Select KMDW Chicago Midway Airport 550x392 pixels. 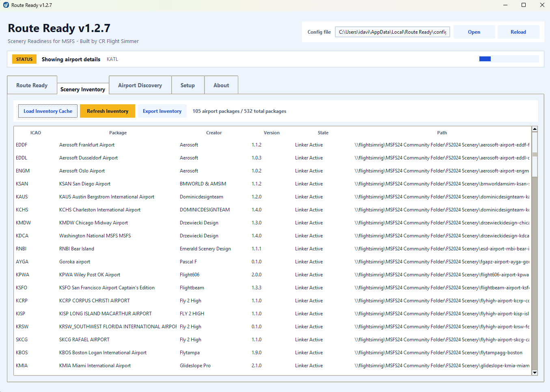click(x=93, y=223)
